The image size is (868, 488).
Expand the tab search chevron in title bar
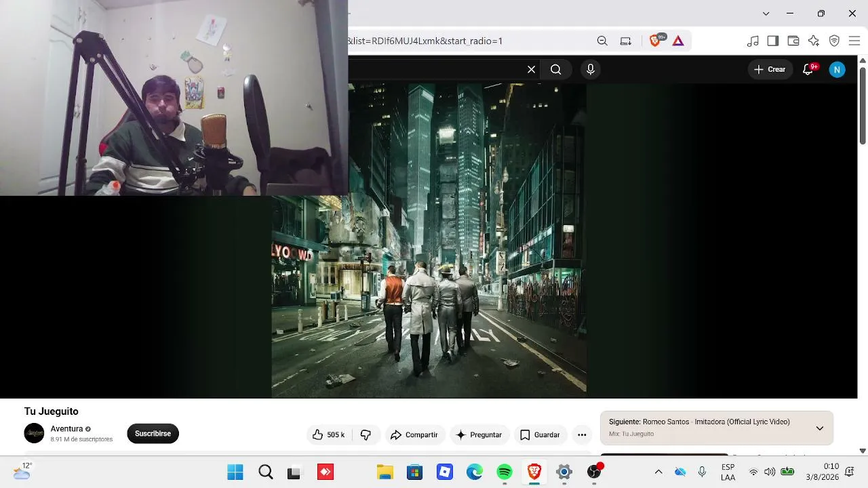(766, 14)
